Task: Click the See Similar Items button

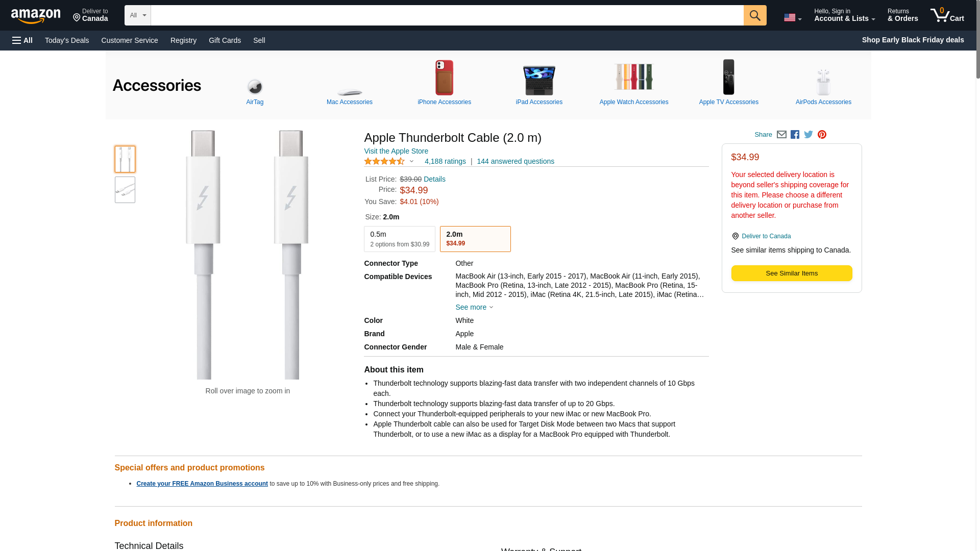Action: pyautogui.click(x=791, y=273)
